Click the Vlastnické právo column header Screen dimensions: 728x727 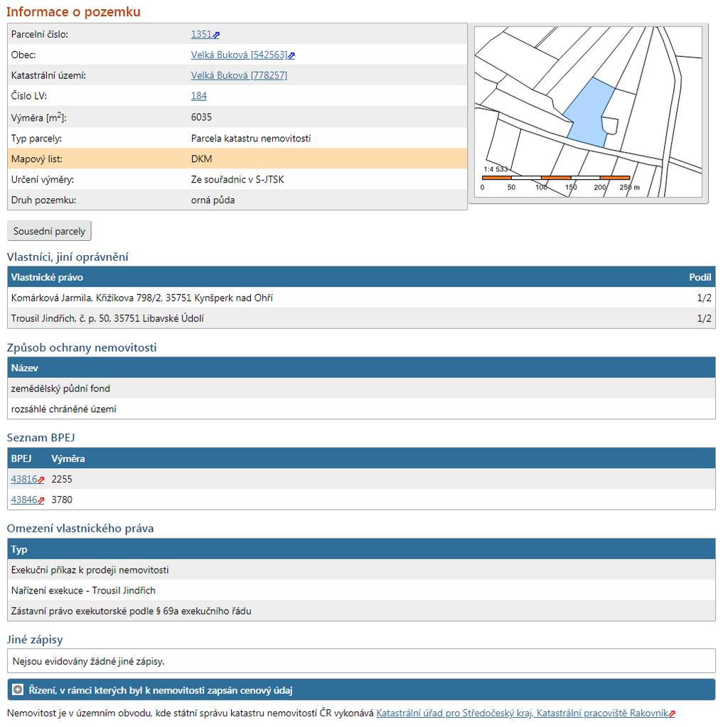(x=47, y=277)
